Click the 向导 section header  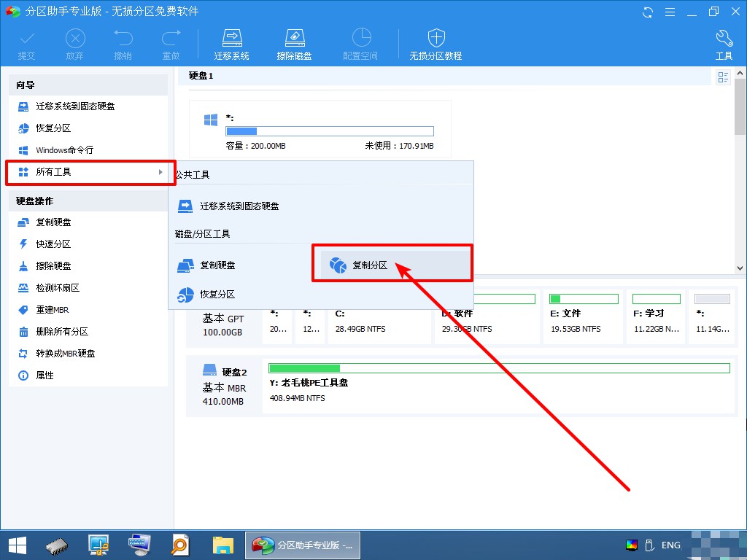click(x=88, y=85)
